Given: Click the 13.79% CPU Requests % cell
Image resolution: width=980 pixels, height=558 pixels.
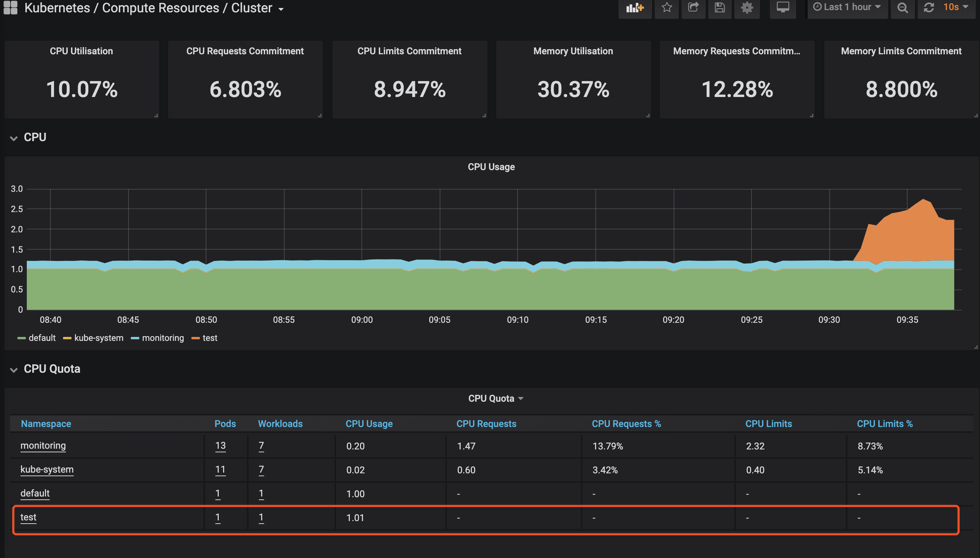Looking at the screenshot, I should tap(608, 446).
